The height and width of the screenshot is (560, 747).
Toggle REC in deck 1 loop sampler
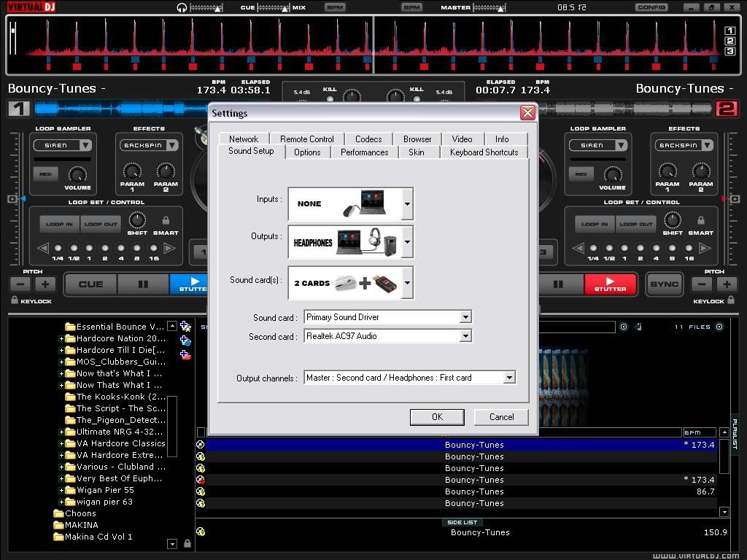46,174
